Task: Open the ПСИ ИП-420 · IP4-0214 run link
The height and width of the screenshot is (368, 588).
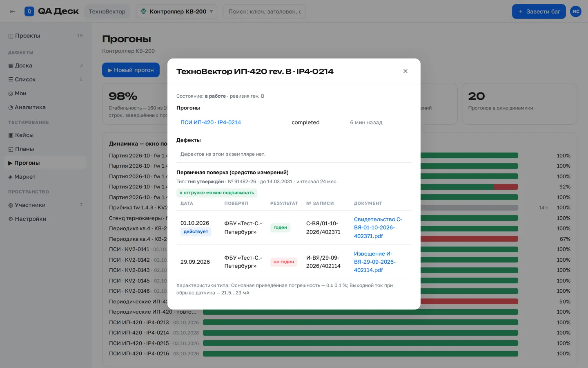Action: pyautogui.click(x=211, y=122)
